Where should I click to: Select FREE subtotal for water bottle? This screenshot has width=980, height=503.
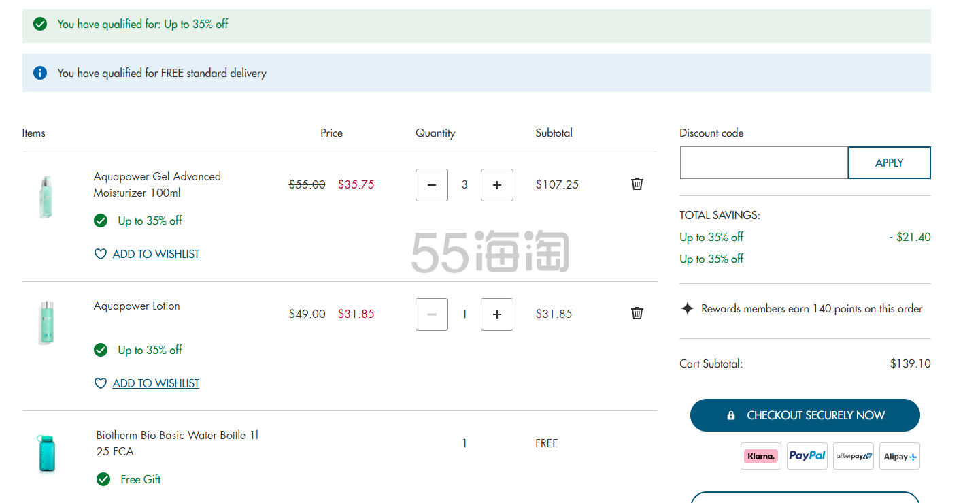point(547,443)
